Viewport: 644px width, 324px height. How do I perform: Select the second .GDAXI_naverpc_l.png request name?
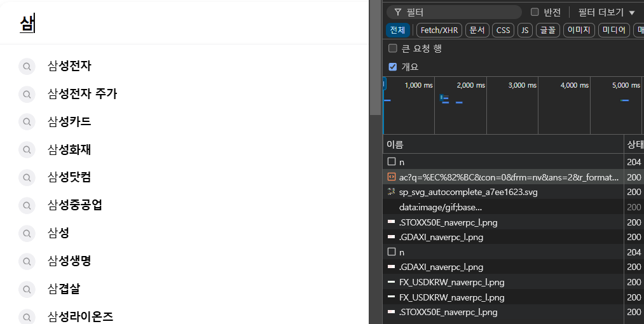(441, 267)
